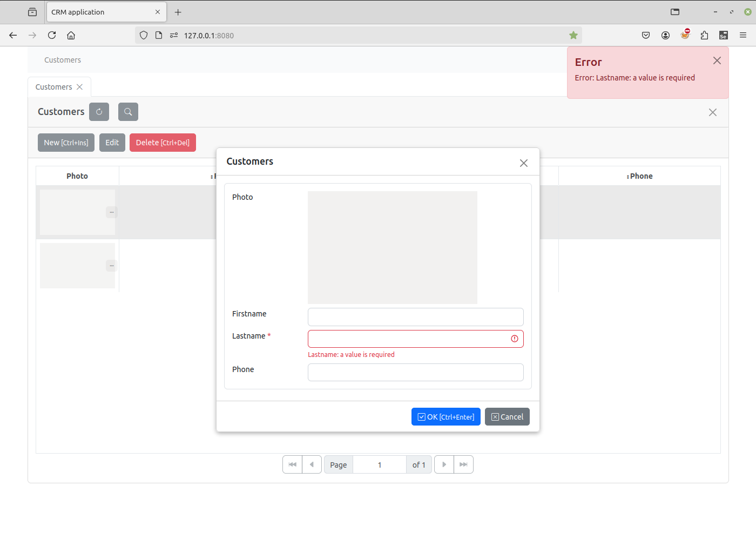Open the first row photo ellipsis button
This screenshot has width=756, height=533.
(111, 212)
